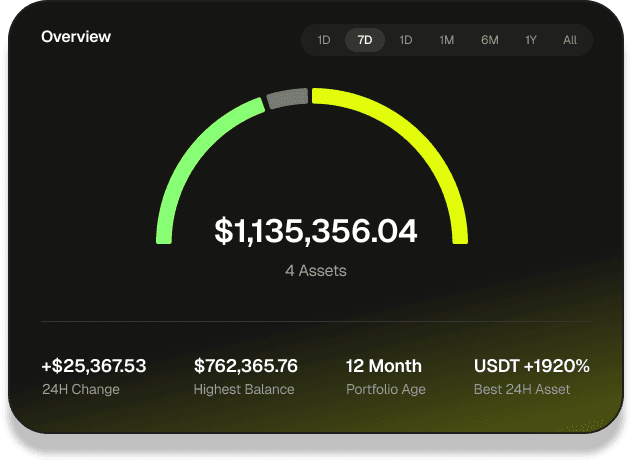
Task: Switch to the 1M time range
Action: pyautogui.click(x=447, y=40)
